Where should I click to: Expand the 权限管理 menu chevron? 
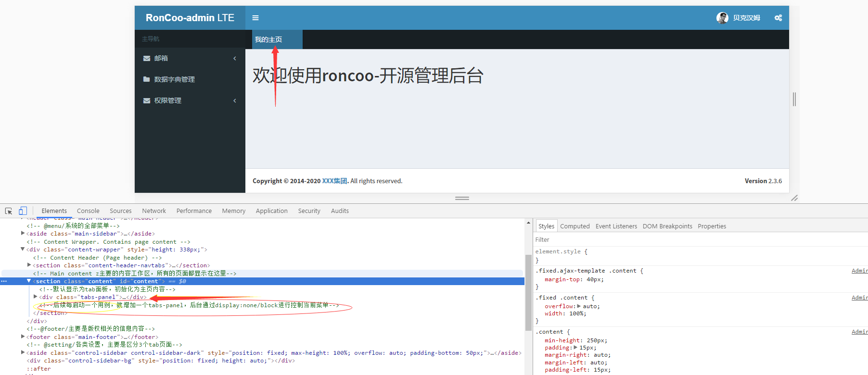tap(235, 100)
